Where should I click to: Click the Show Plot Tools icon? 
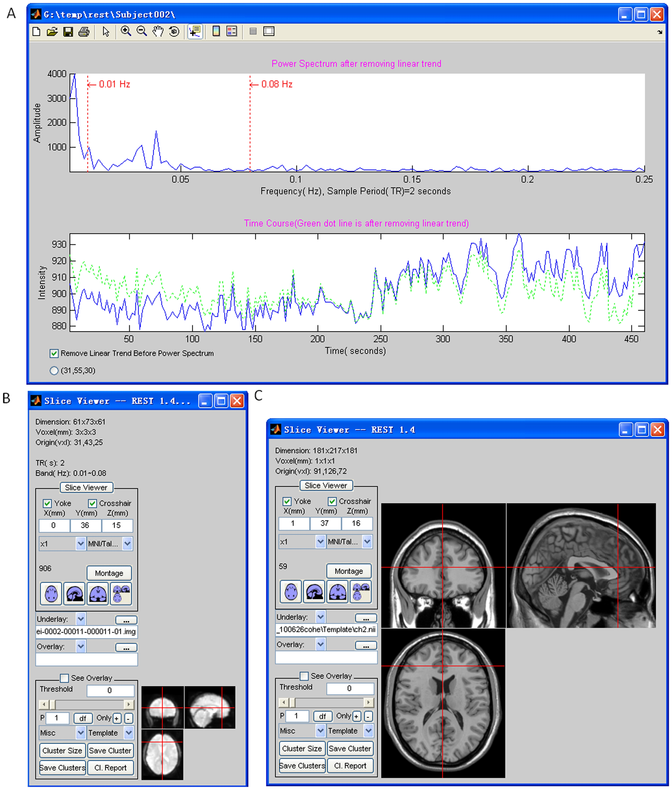coord(269,31)
